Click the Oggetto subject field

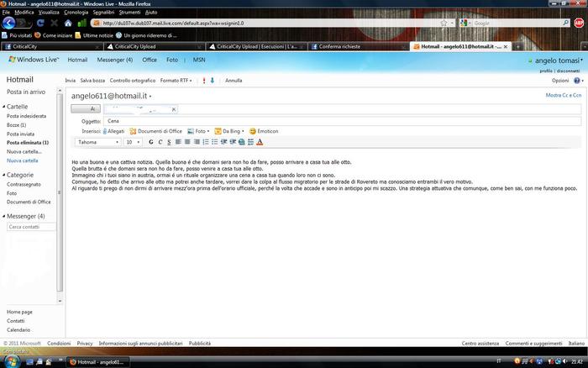(x=343, y=121)
